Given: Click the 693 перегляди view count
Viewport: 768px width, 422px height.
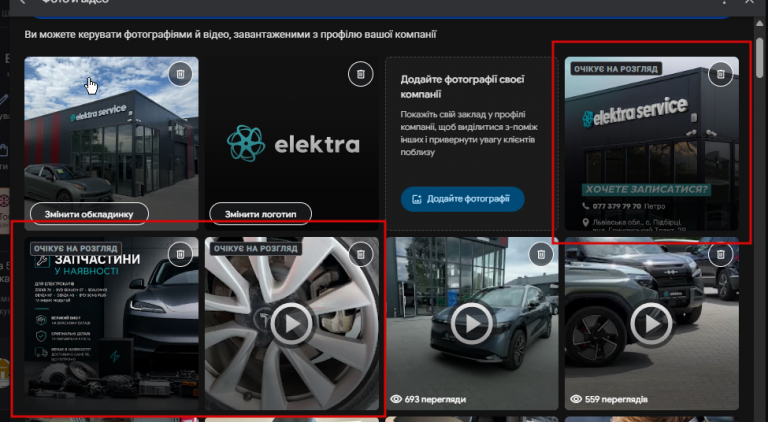Looking at the screenshot, I should coord(428,399).
